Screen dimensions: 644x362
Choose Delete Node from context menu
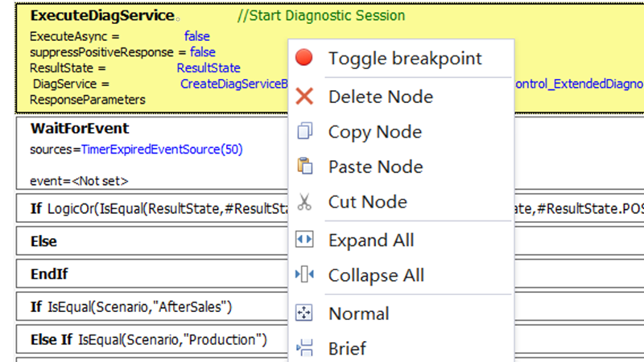click(380, 97)
